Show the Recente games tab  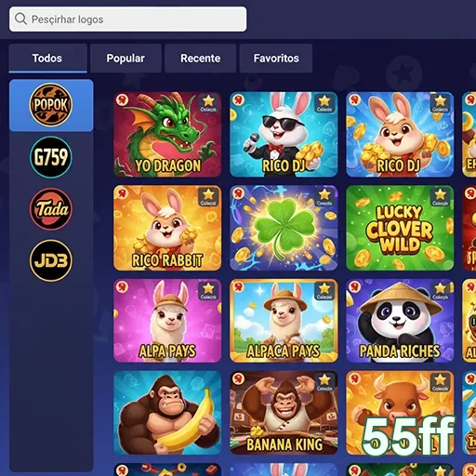pyautogui.click(x=200, y=59)
